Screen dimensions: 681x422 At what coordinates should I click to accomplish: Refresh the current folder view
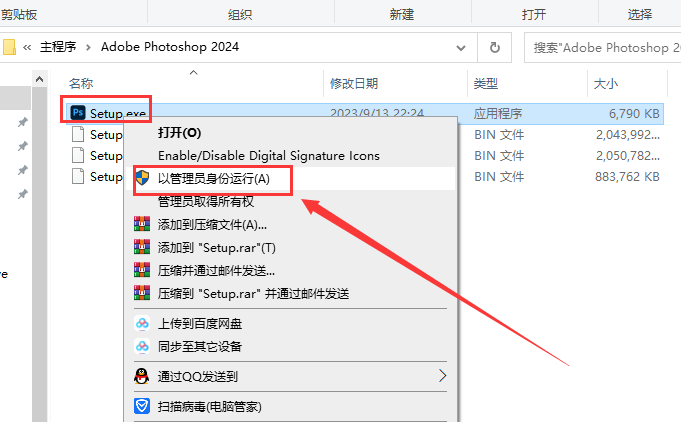pos(495,47)
